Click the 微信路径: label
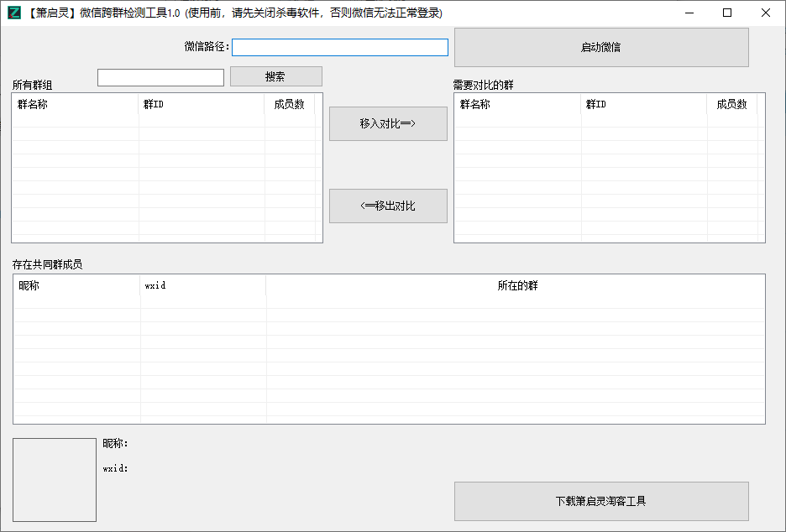The width and height of the screenshot is (786, 532). coord(207,47)
